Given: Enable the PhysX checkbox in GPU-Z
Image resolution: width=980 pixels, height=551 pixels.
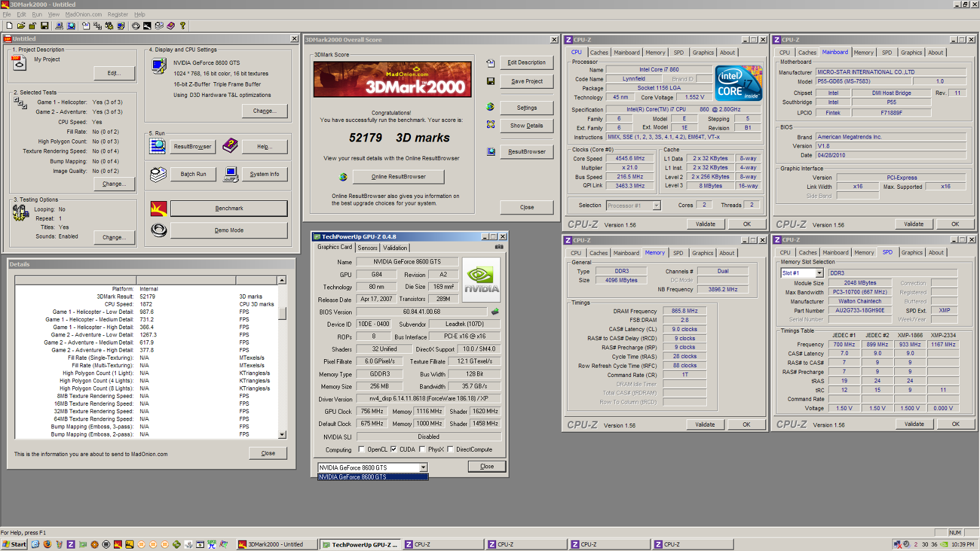Looking at the screenshot, I should [x=422, y=449].
